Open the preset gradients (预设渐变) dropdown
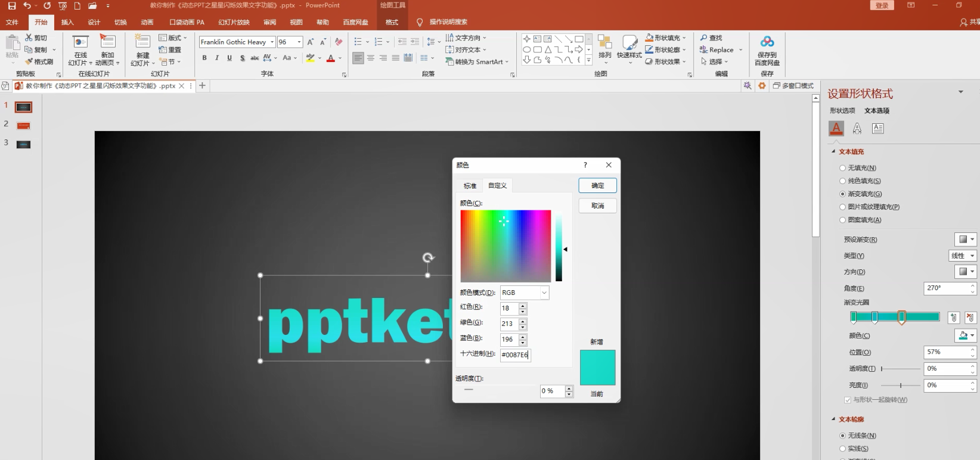This screenshot has height=460, width=980. click(966, 240)
